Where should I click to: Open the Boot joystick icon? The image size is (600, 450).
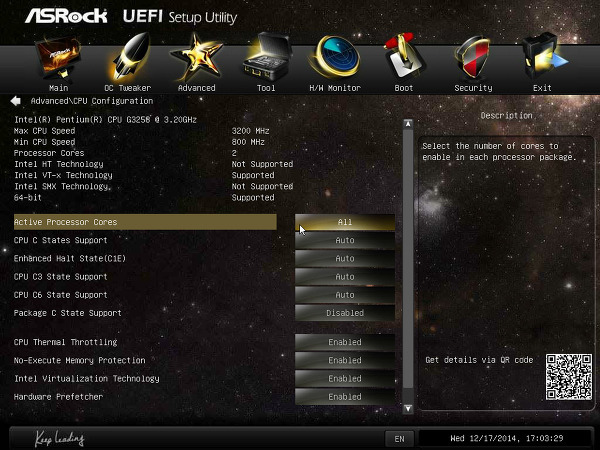(x=404, y=57)
